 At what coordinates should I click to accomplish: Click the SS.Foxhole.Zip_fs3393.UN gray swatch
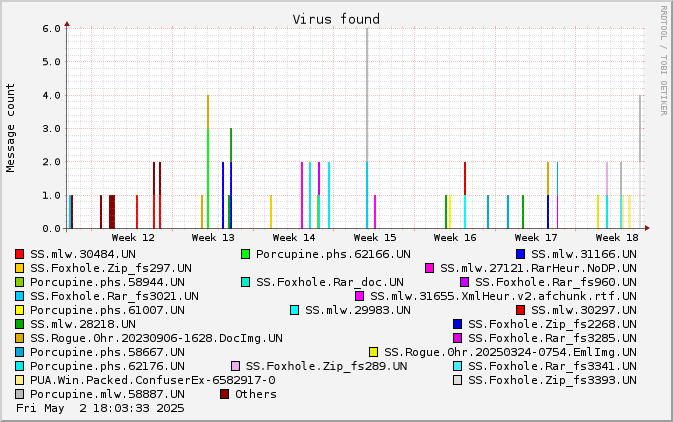458,380
